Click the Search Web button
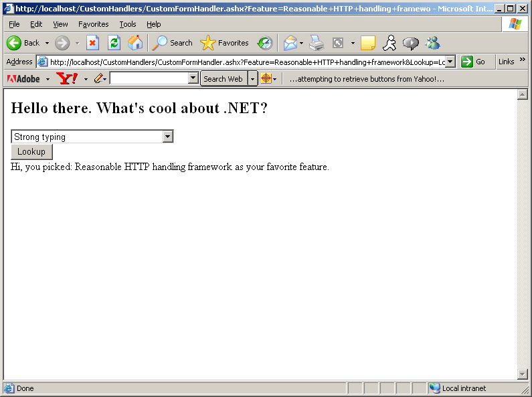Screen dimensions: 532x397 [224, 79]
